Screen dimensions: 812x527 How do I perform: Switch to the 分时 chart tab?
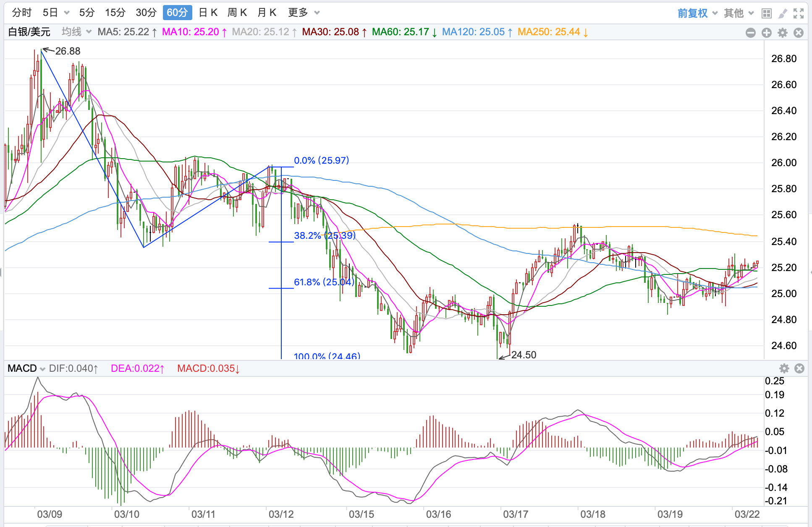pos(22,13)
